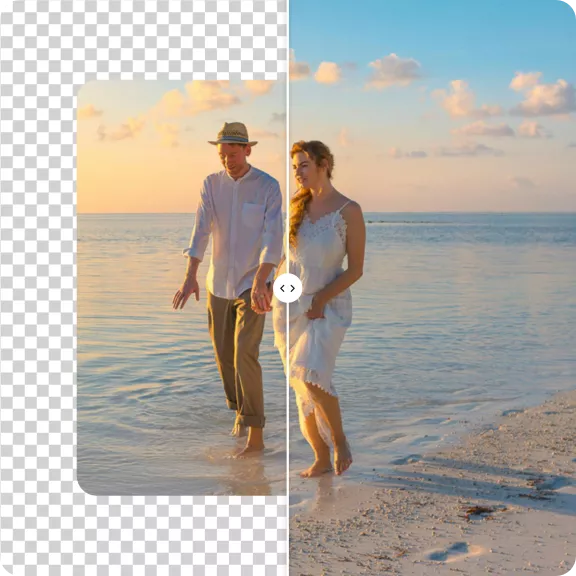Click the vertical divider line above the handle
Screen dimensions: 576x576
288,137
